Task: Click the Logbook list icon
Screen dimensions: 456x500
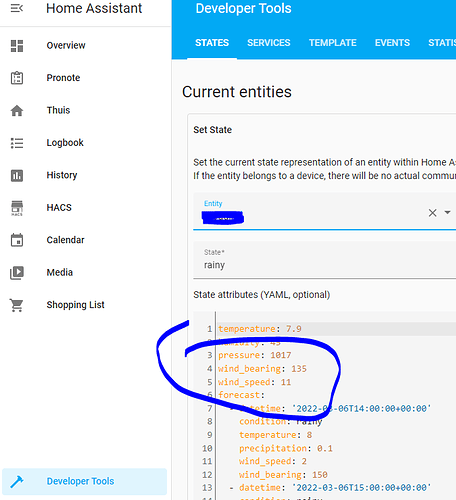Action: pos(17,143)
